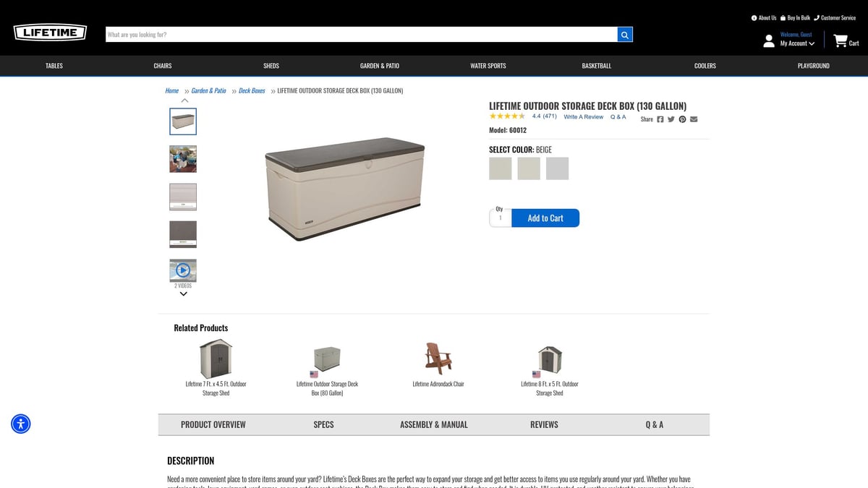
Task: Show more thumbnails with down chevron
Action: (184, 294)
